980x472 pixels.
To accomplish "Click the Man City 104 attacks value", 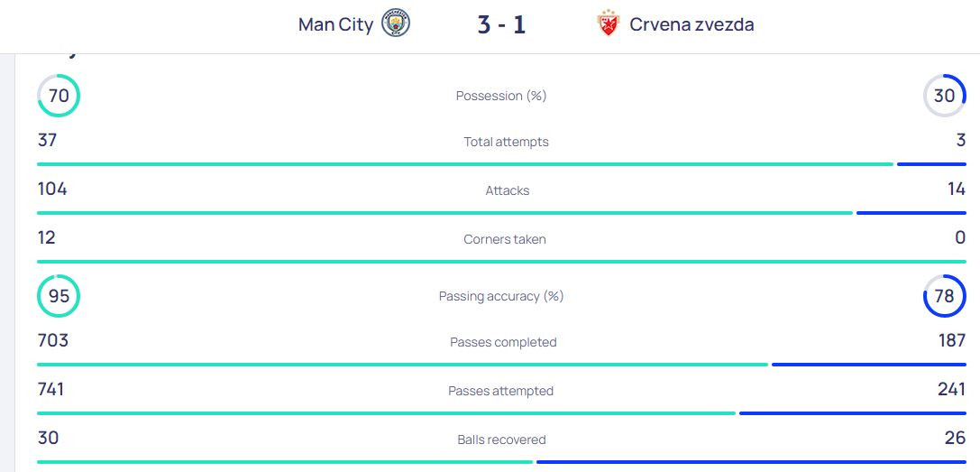I will (x=52, y=189).
